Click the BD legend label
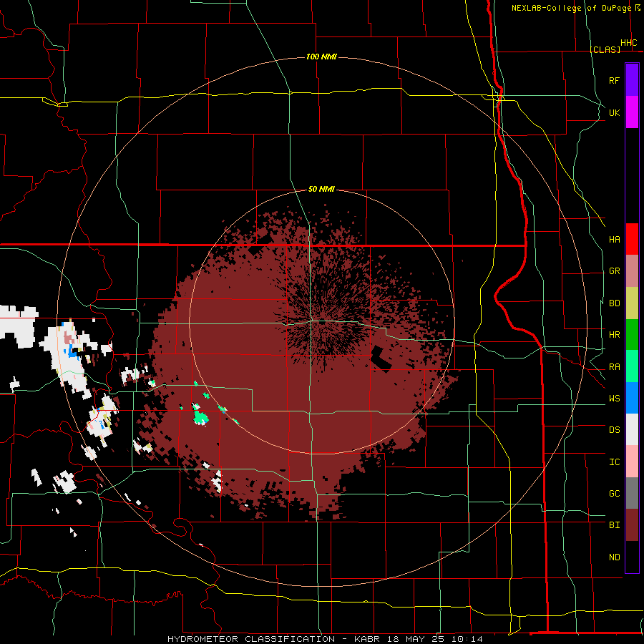This screenshot has width=644, height=644. click(x=614, y=303)
